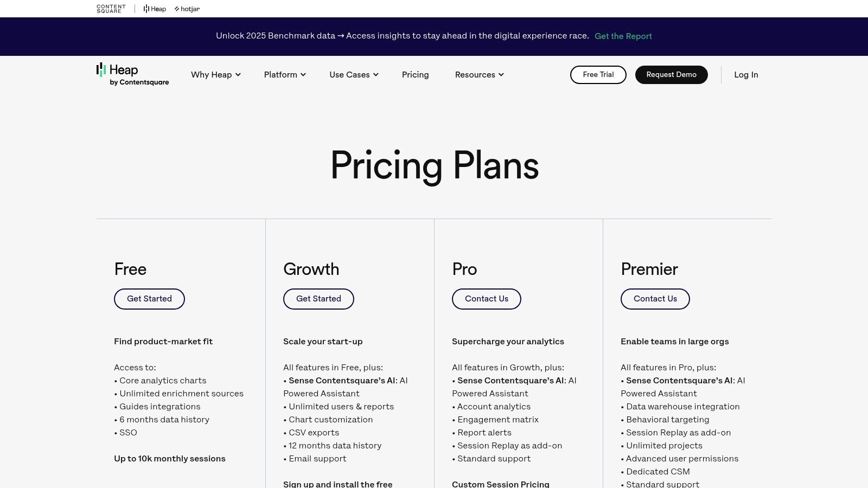The height and width of the screenshot is (488, 868).
Task: Click Contact Us for the Pro plan
Action: coord(486,299)
